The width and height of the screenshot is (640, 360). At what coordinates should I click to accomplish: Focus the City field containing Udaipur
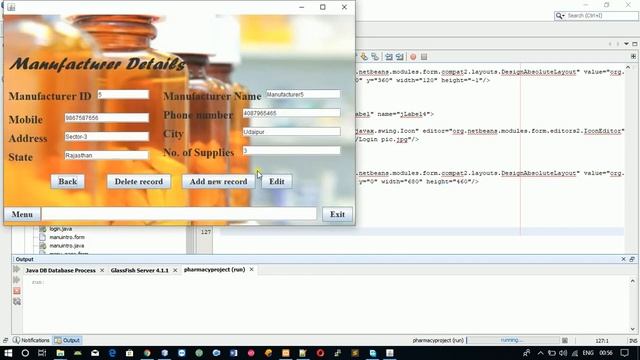tap(291, 132)
